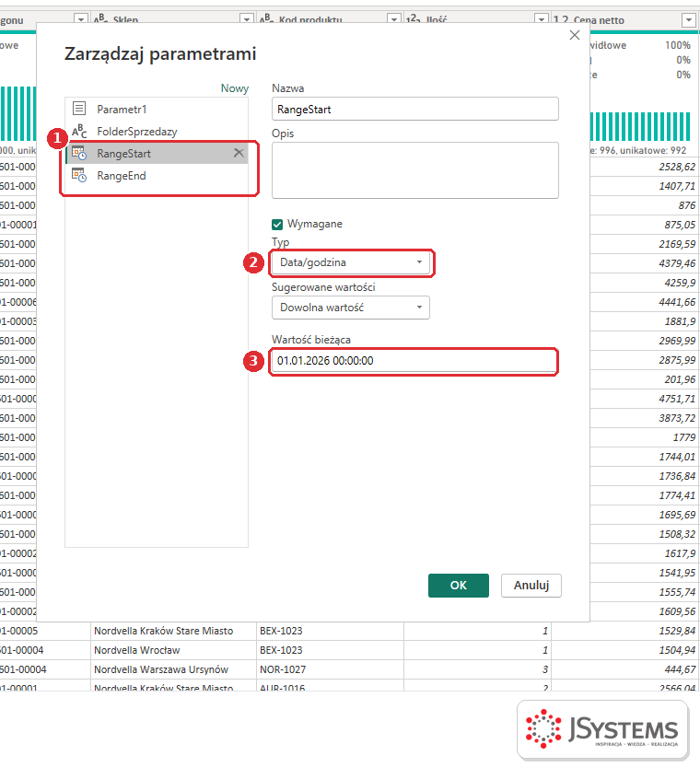Click the RangeStart date/time parameter icon
This screenshot has height=767, width=700.
pos(79,153)
